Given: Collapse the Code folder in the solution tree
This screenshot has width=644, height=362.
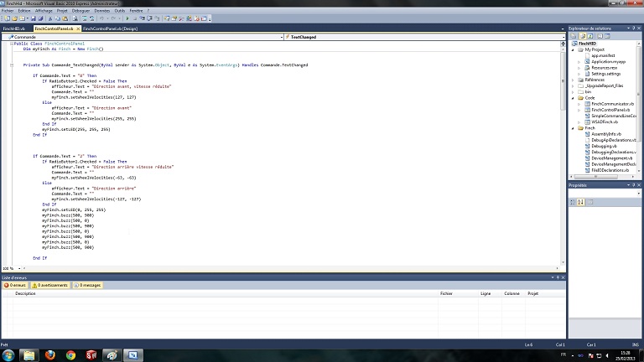Looking at the screenshot, I should 574,97.
